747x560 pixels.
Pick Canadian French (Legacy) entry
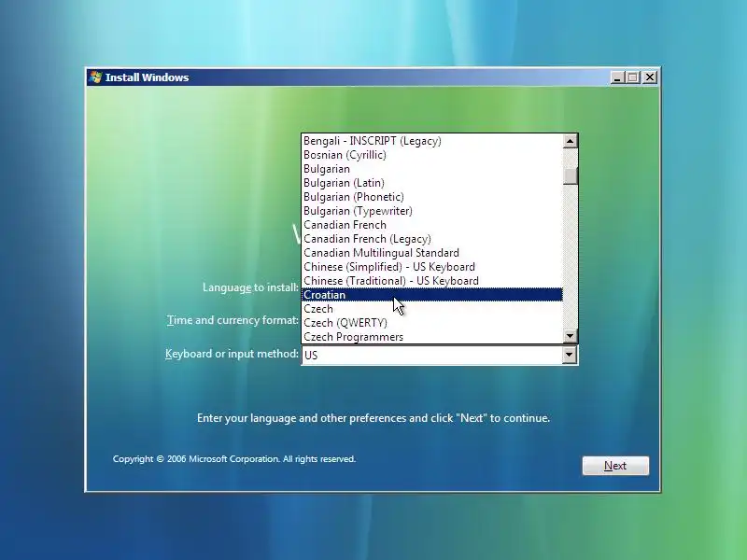432,239
